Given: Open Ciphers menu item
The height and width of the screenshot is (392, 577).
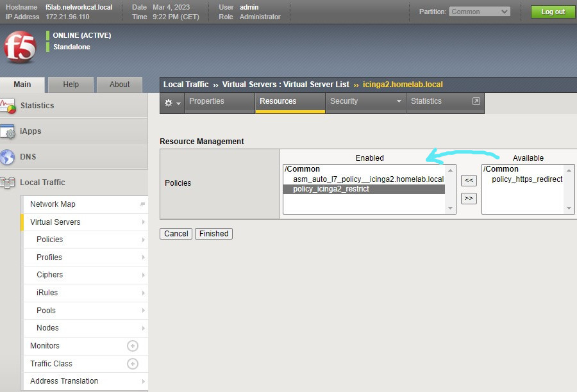Looking at the screenshot, I should 86,275.
